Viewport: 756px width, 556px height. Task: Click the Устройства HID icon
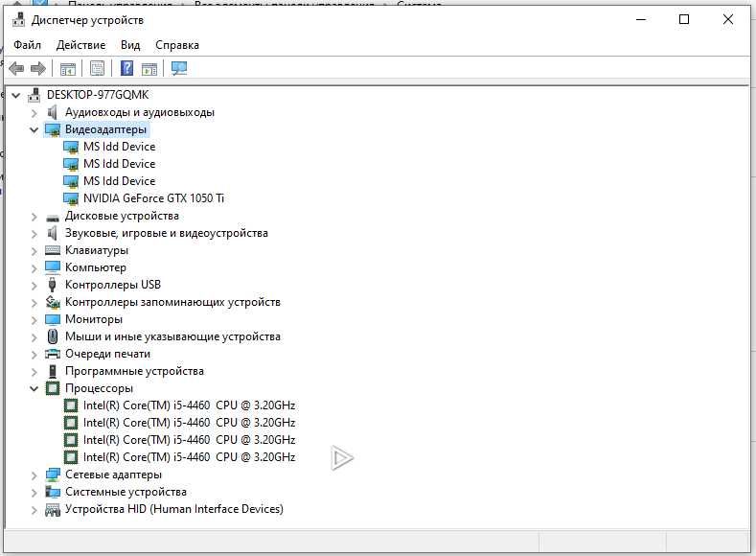coord(53,509)
